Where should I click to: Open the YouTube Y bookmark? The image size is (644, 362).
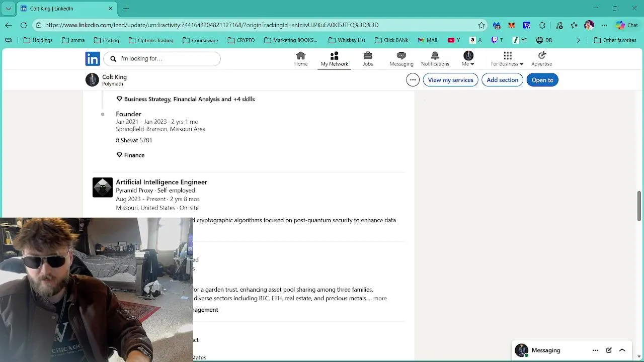(454, 40)
